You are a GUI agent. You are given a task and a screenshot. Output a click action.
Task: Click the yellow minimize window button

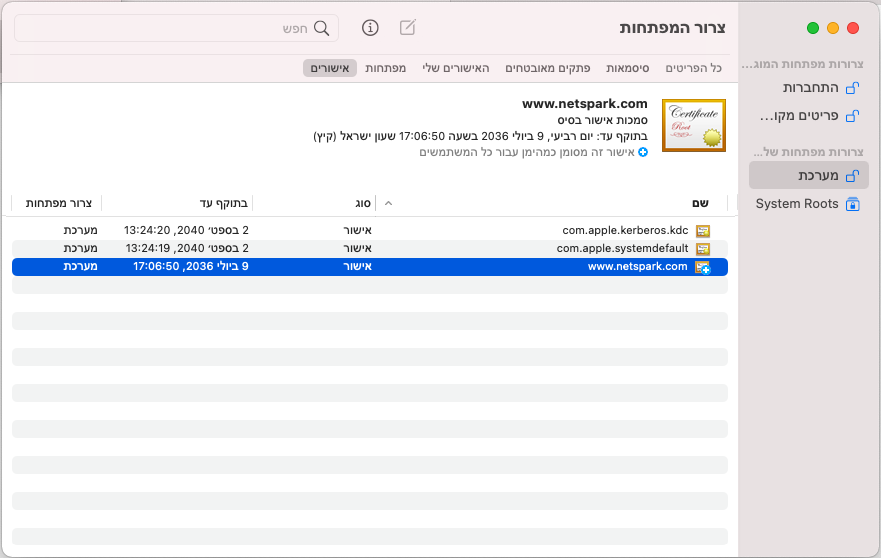[x=833, y=28]
